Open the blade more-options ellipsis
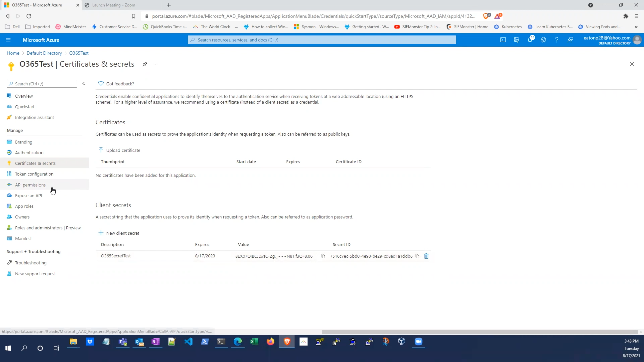The height and width of the screenshot is (362, 644). (x=155, y=64)
